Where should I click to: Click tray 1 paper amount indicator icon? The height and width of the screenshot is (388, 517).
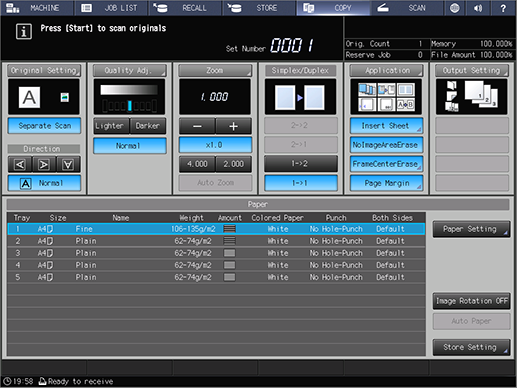click(230, 229)
